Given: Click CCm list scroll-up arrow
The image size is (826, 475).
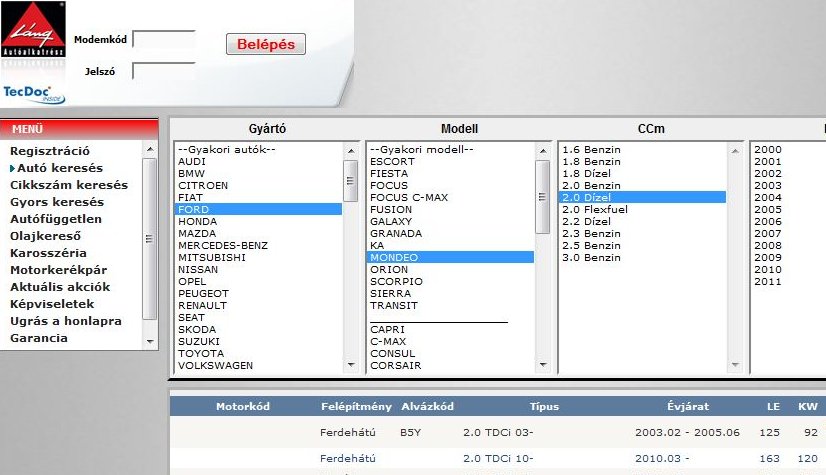Looking at the screenshot, I should [735, 151].
